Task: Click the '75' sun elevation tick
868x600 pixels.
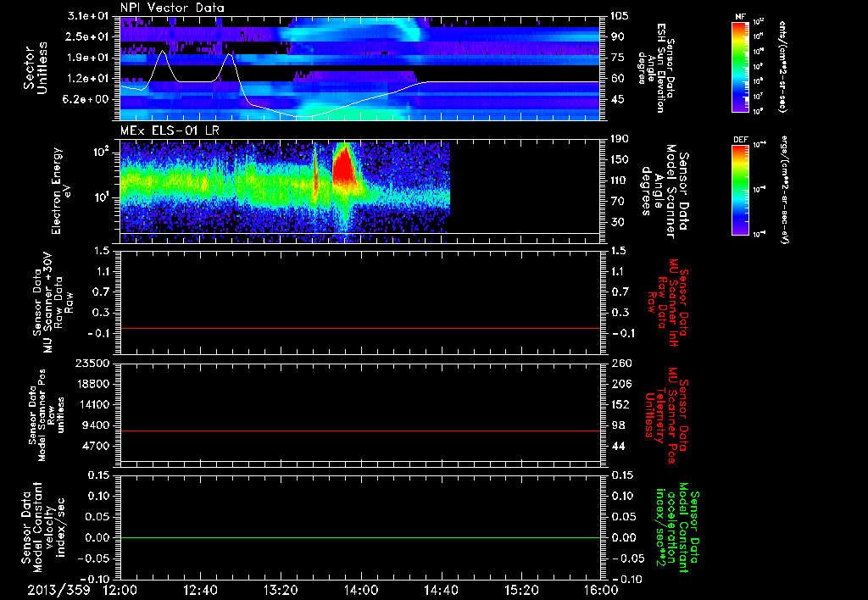Action: 617,58
